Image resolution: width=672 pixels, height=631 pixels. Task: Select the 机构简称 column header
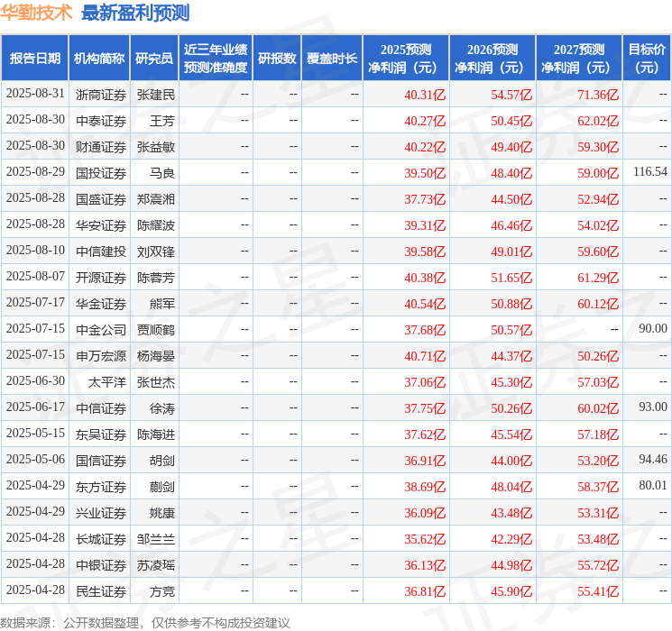coord(99,59)
